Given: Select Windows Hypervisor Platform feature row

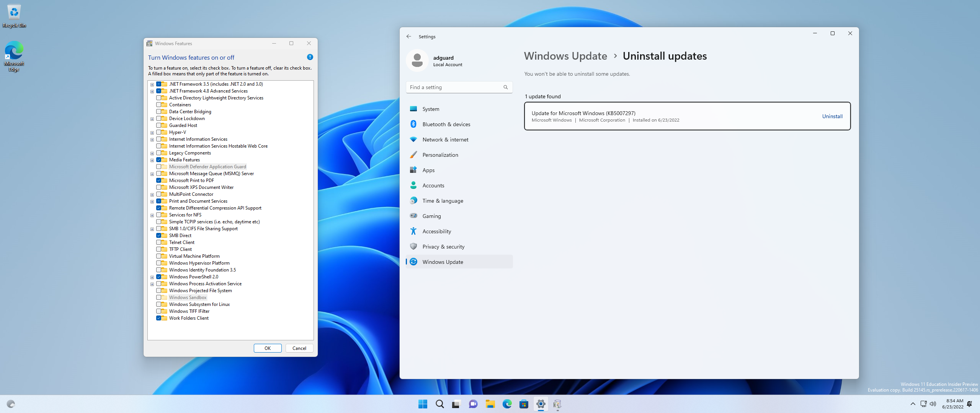Looking at the screenshot, I should [x=199, y=263].
